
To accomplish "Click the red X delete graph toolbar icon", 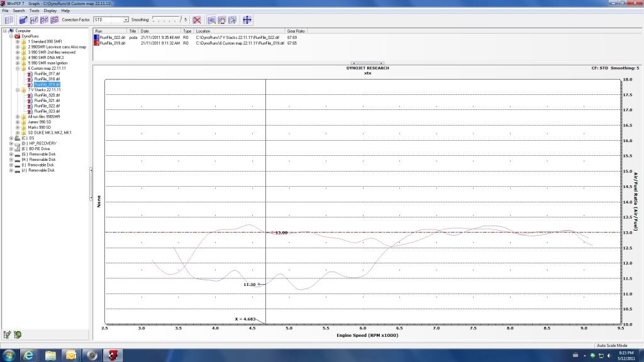I will point(197,20).
